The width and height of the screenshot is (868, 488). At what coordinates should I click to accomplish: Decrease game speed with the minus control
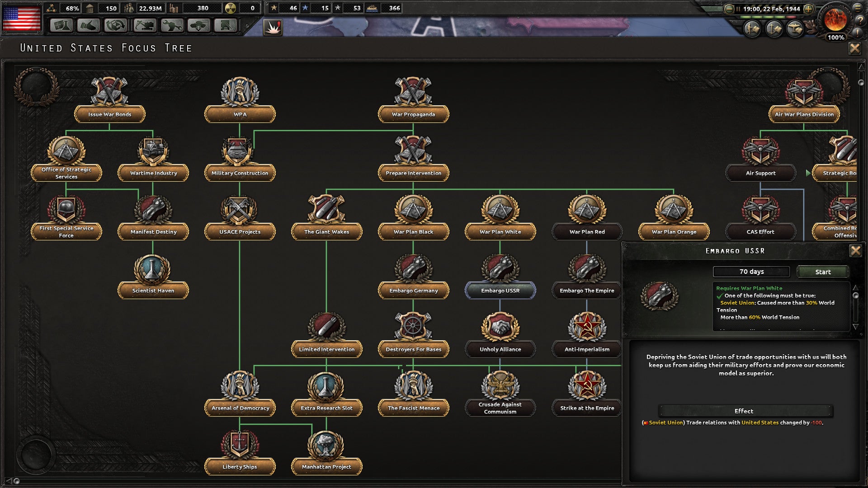(x=729, y=9)
